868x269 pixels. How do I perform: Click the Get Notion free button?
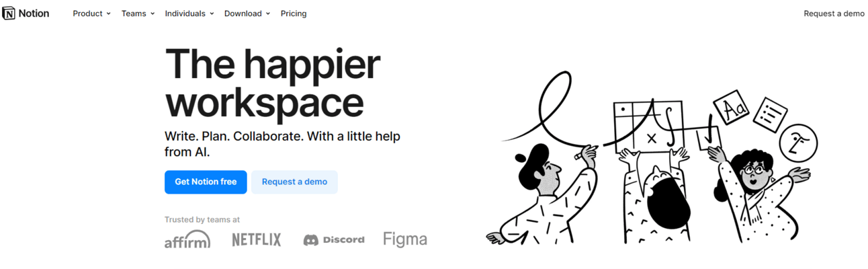(206, 182)
